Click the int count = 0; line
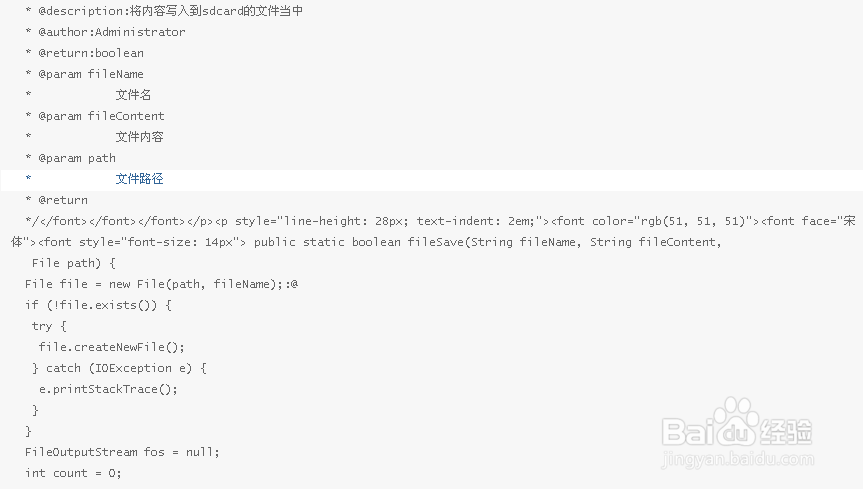 pos(73,473)
